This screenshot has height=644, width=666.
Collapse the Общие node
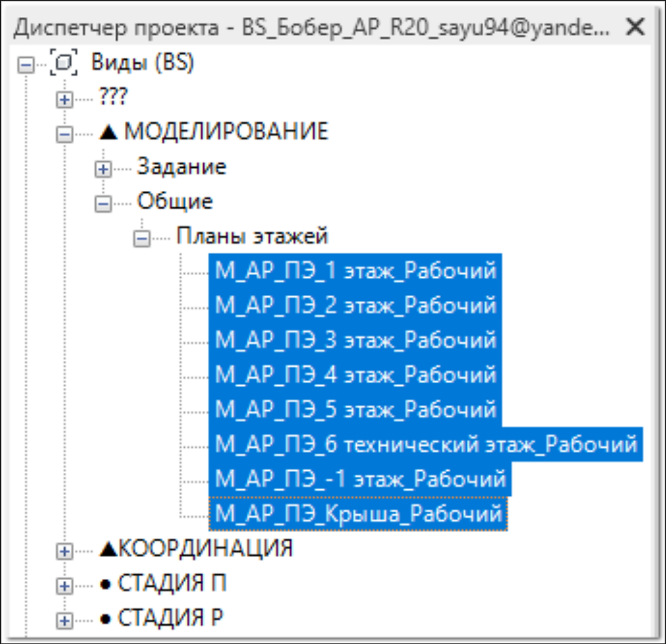click(x=103, y=204)
